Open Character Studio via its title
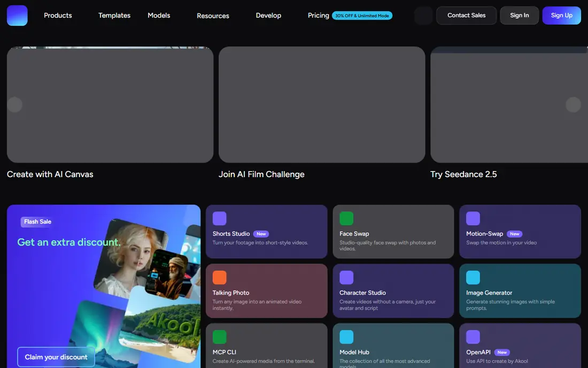588x368 pixels. coord(362,293)
